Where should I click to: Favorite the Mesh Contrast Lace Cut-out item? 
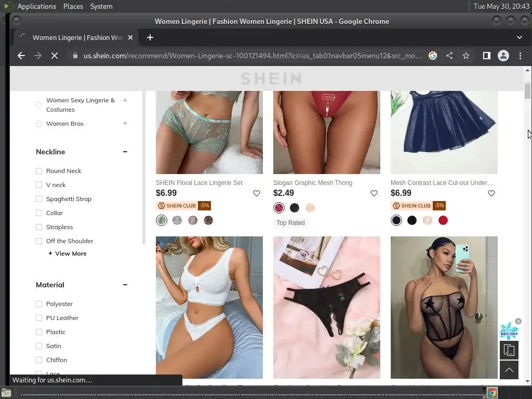click(491, 193)
